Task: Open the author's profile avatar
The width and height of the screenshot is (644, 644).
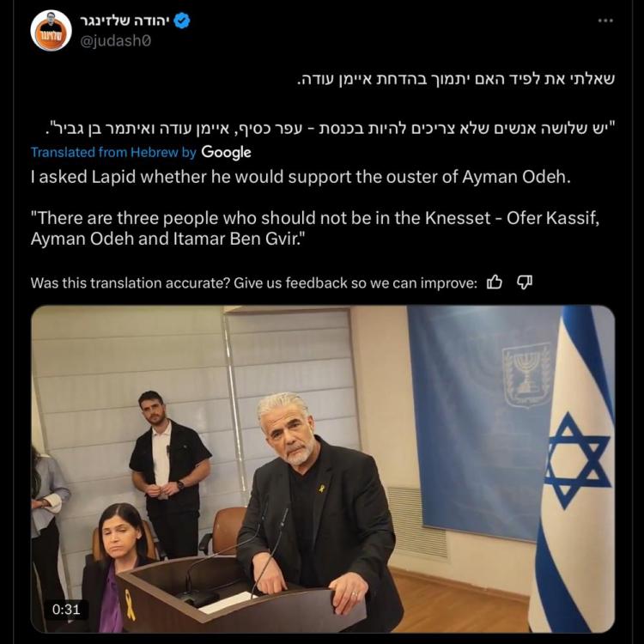Action: (x=51, y=30)
